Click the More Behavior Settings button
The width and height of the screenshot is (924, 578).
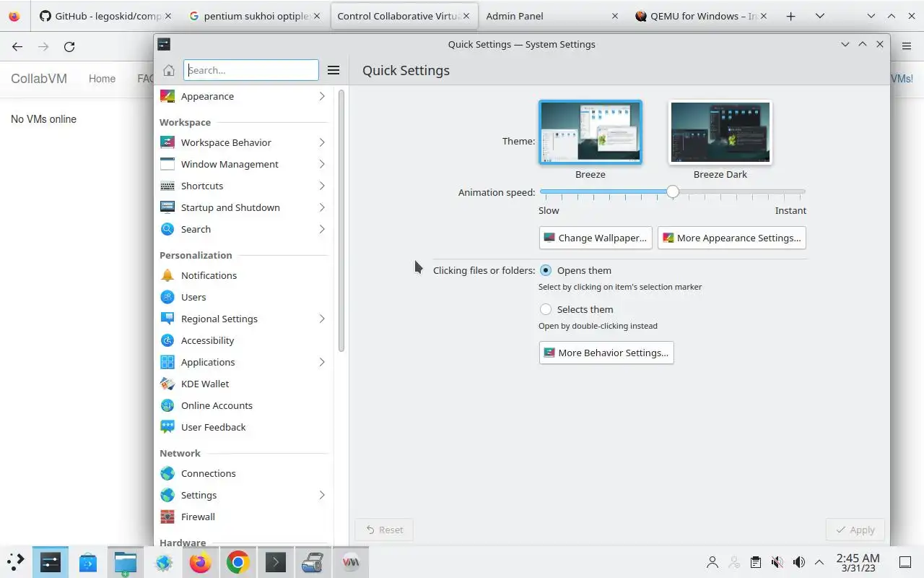tap(606, 353)
